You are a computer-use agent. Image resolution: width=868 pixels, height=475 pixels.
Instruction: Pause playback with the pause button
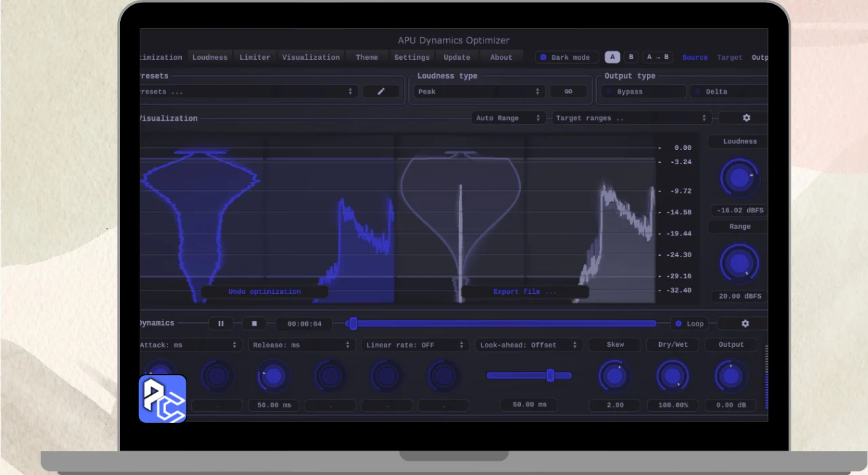tap(220, 324)
